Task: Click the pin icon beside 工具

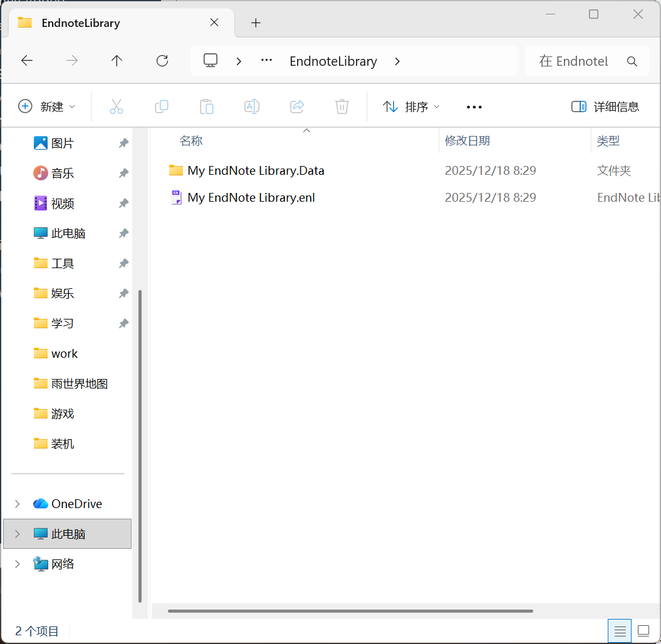Action: [x=123, y=263]
